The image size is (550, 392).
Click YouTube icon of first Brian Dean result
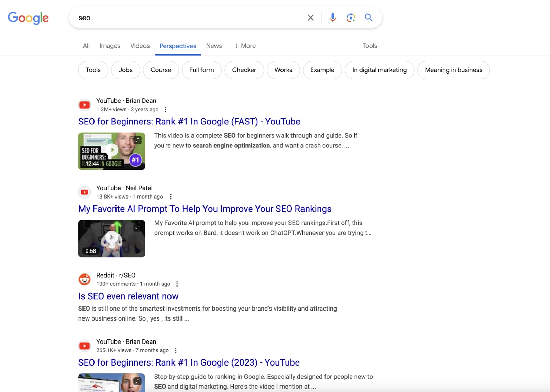pos(85,105)
